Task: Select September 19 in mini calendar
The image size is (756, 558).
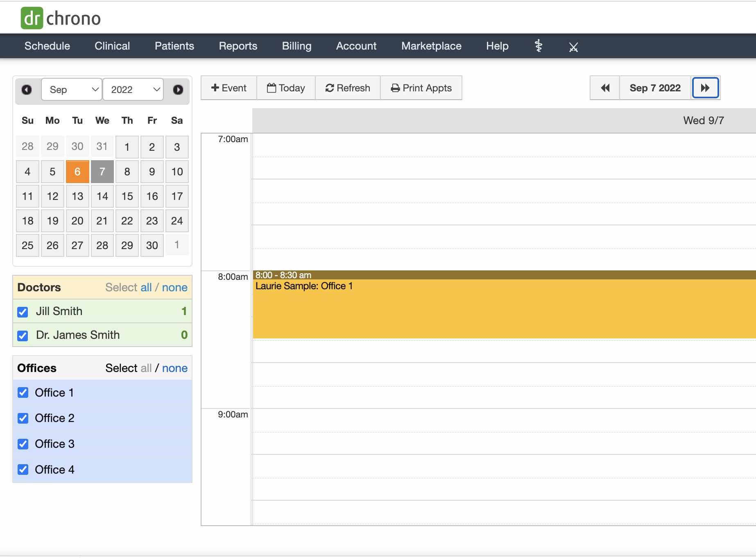Action: (x=52, y=220)
